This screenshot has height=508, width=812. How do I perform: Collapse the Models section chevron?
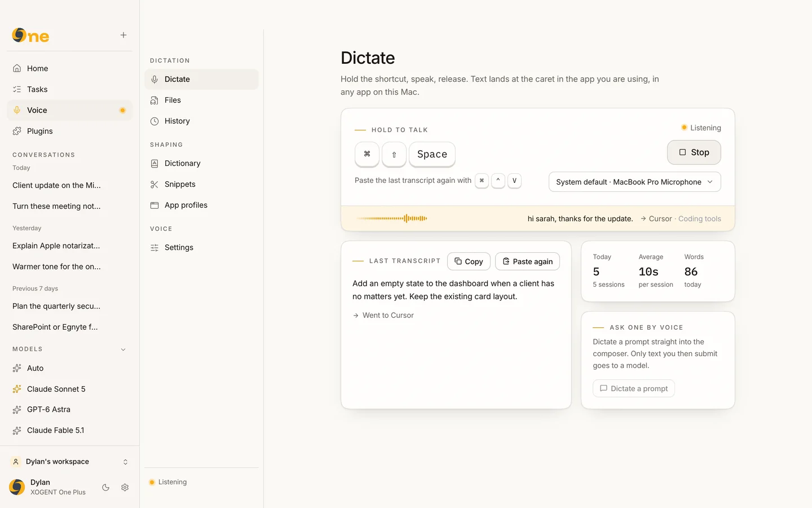coord(123,349)
